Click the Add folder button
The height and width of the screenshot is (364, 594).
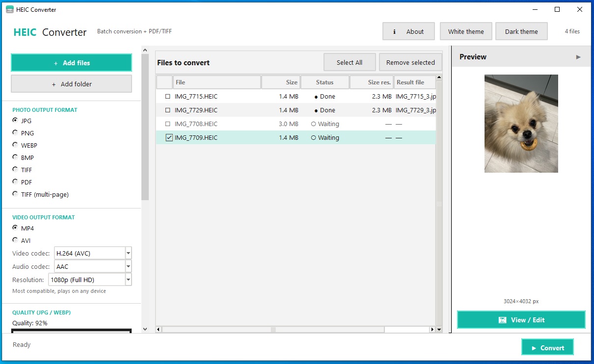[x=72, y=84]
